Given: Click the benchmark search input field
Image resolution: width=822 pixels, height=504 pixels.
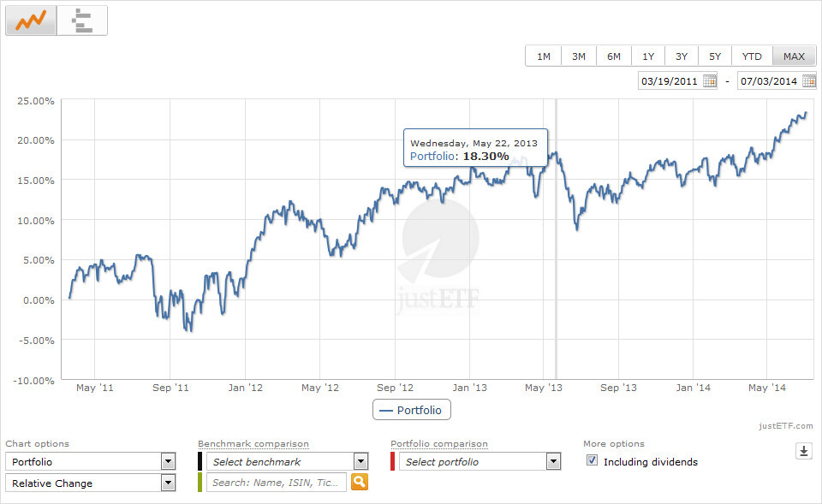Looking at the screenshot, I should (277, 483).
